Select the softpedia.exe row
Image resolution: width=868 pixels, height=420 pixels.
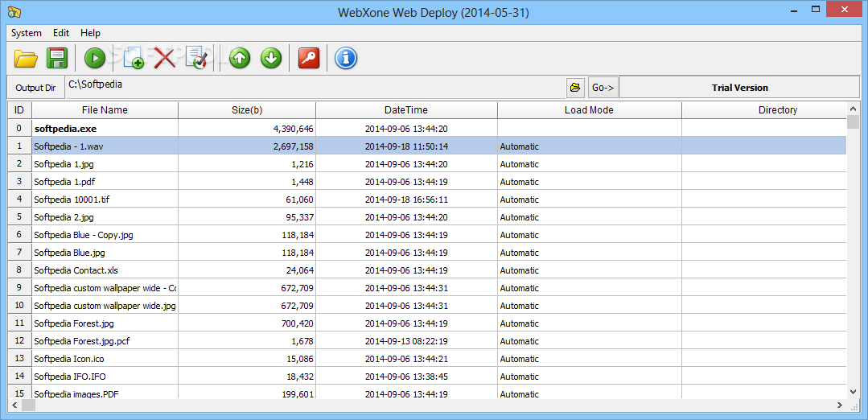(x=427, y=129)
